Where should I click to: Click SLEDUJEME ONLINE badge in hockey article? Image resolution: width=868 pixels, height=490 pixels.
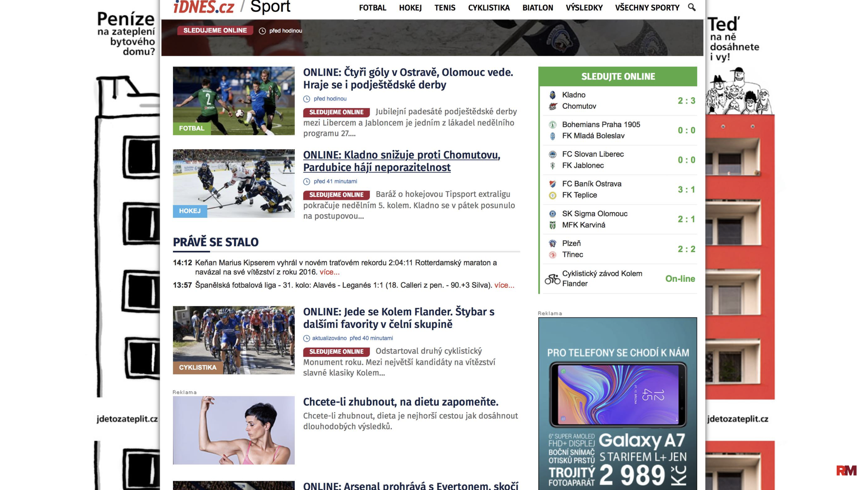tap(336, 195)
